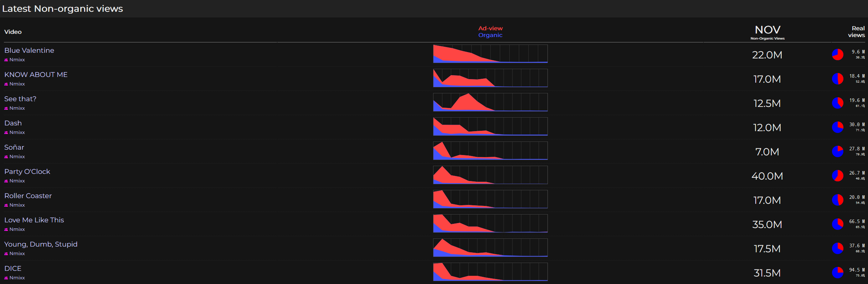Click the 40.0M value for Party O'Clock
Screen dimensions: 868x284
767,176
